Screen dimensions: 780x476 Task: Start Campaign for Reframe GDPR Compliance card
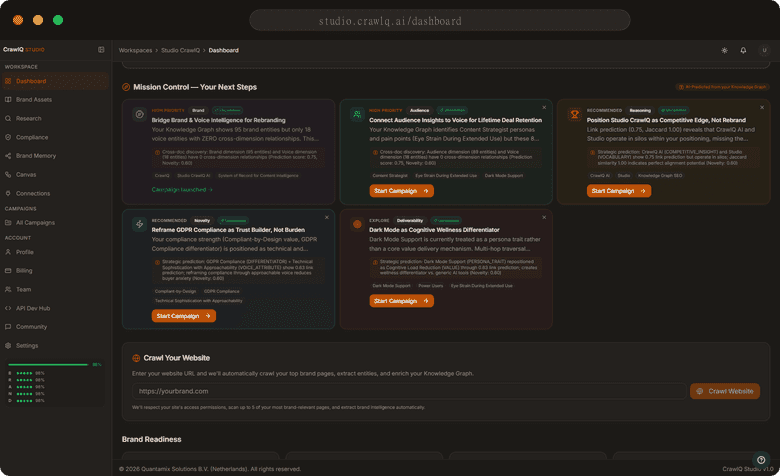click(x=184, y=316)
